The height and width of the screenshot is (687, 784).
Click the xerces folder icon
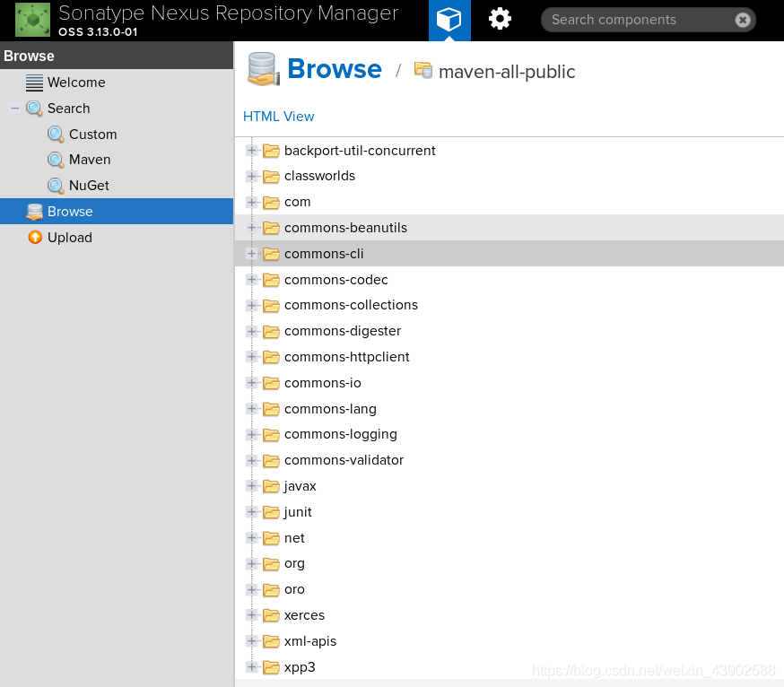click(271, 615)
